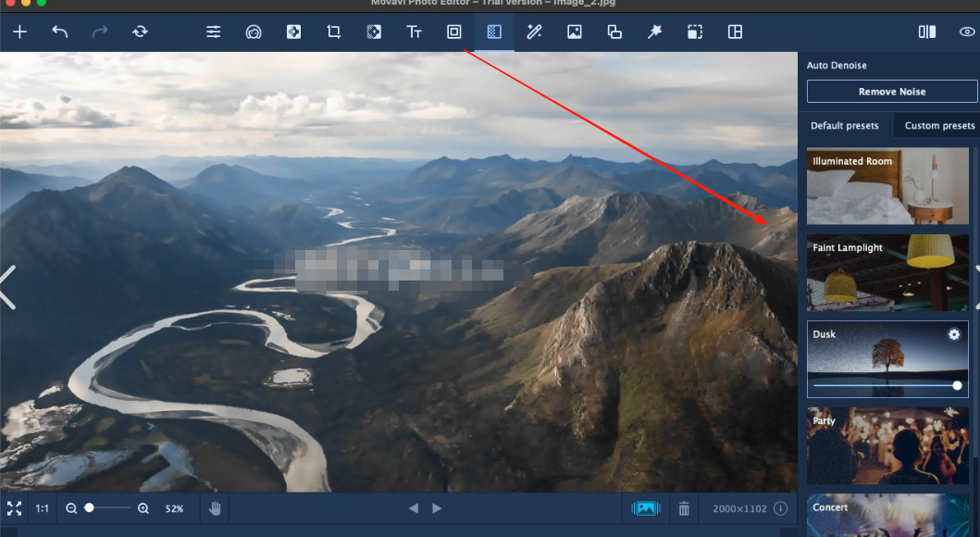
Task: Open the Object Removal tool
Action: tap(374, 31)
